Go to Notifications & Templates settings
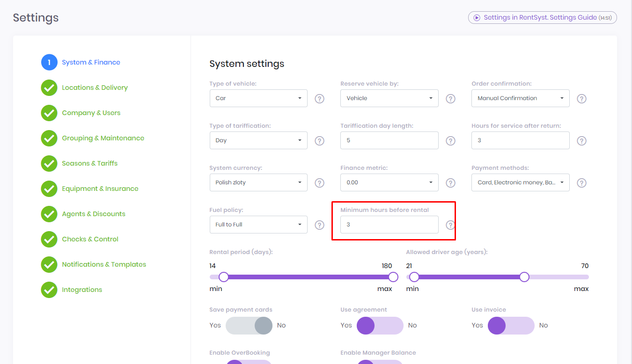Image resolution: width=632 pixels, height=364 pixels. pyautogui.click(x=104, y=264)
